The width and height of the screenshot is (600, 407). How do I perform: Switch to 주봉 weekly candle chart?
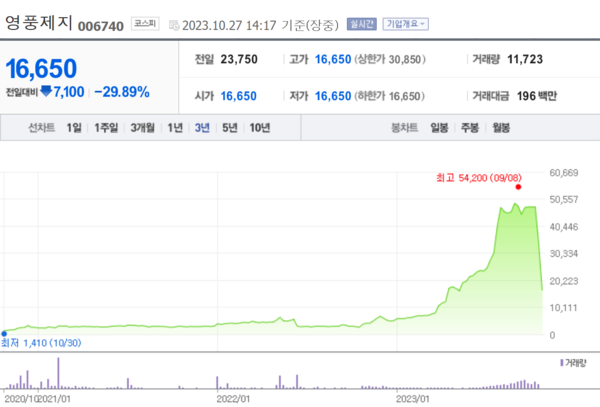(x=470, y=128)
